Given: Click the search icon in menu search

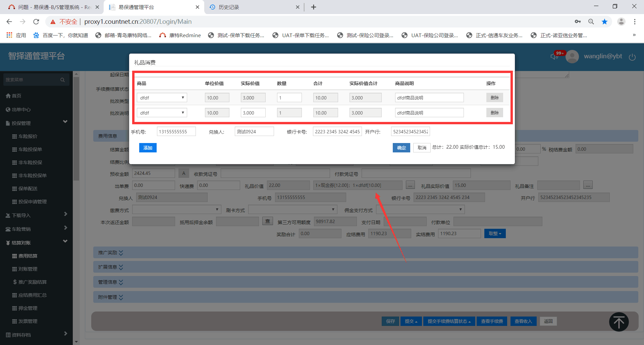Looking at the screenshot, I should (x=62, y=80).
